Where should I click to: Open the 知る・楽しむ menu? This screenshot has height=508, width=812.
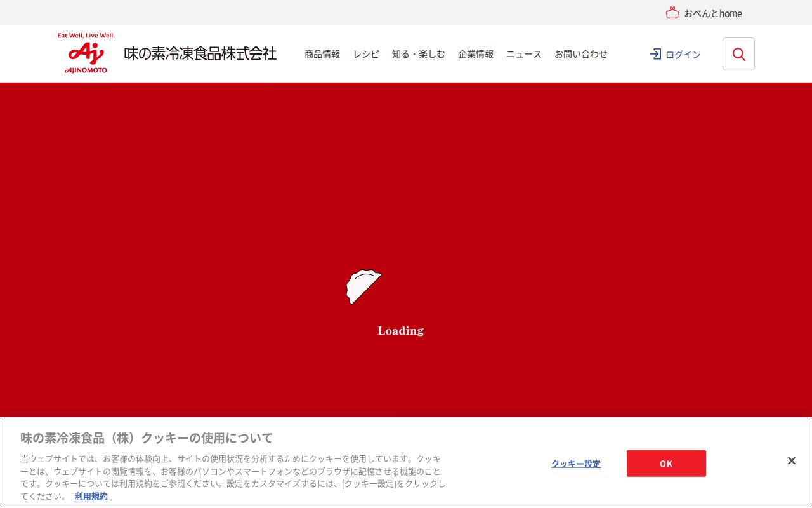[x=419, y=54]
